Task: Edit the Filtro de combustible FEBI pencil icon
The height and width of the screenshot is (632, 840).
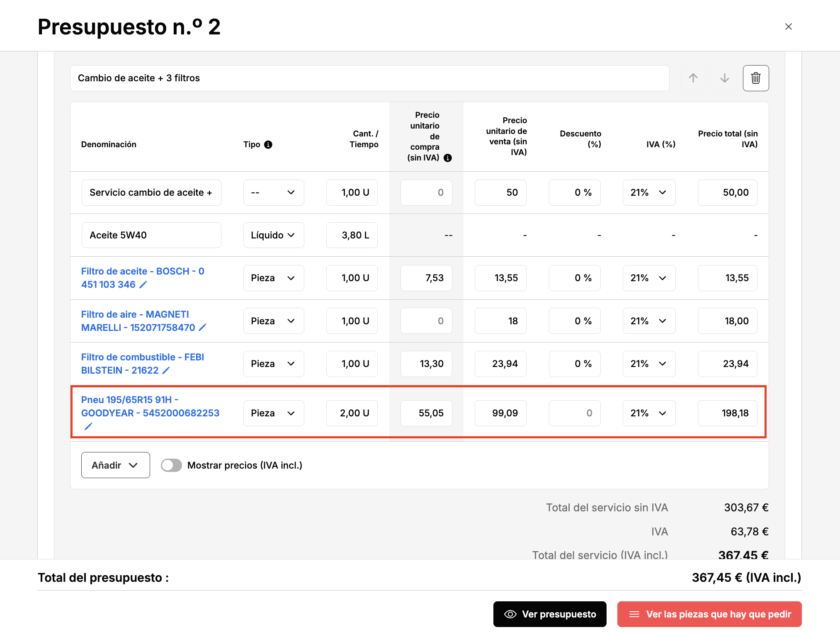Action: pyautogui.click(x=166, y=370)
